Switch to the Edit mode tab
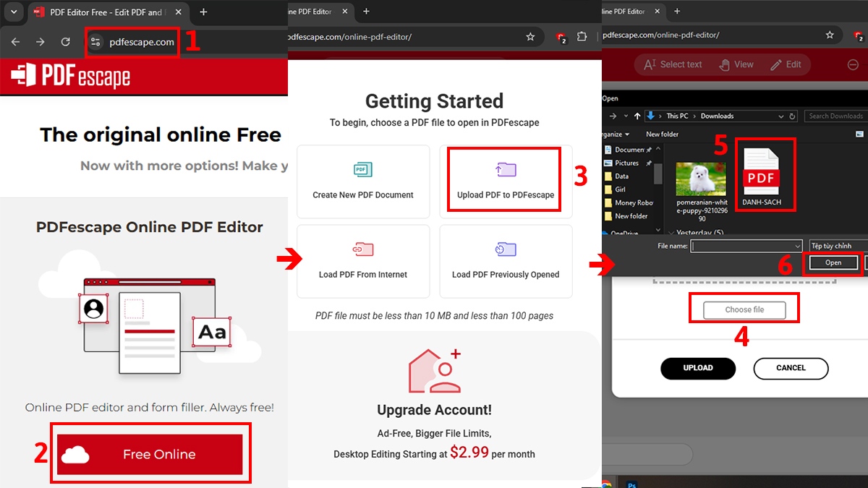Image resolution: width=868 pixels, height=488 pixels. 786,64
